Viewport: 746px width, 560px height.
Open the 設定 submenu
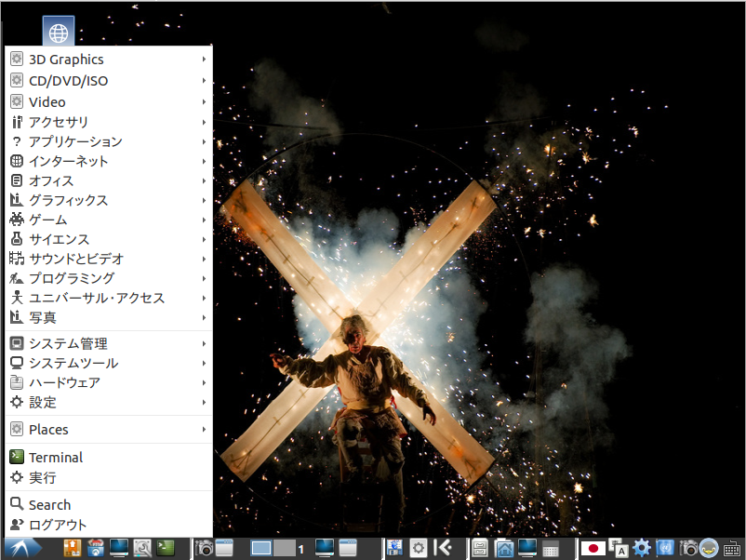pos(109,402)
